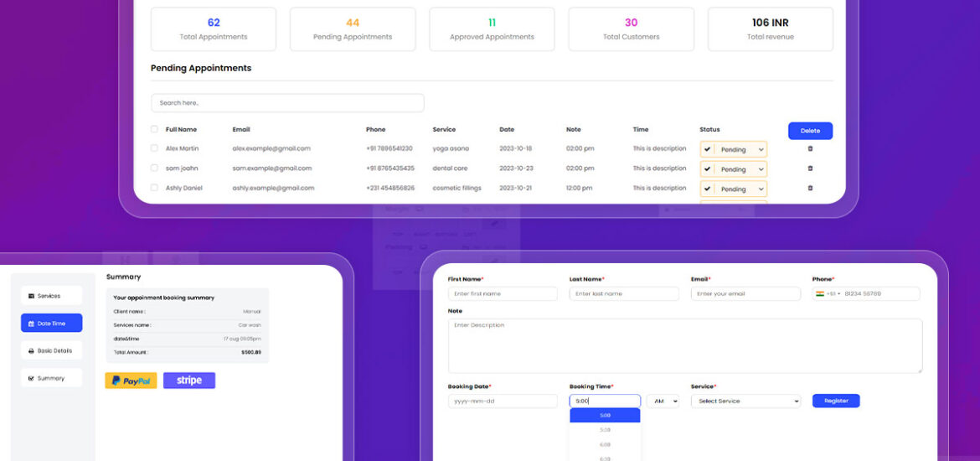Pay with the PayPal button
The width and height of the screenshot is (980, 461).
[x=131, y=381]
